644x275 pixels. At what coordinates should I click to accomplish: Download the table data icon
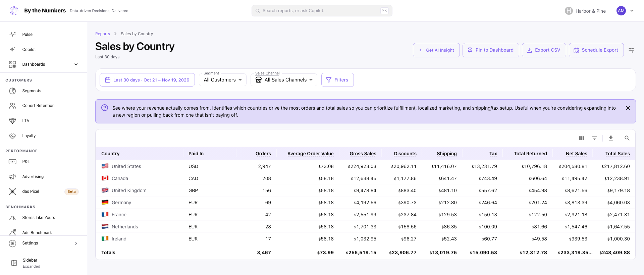[611, 138]
